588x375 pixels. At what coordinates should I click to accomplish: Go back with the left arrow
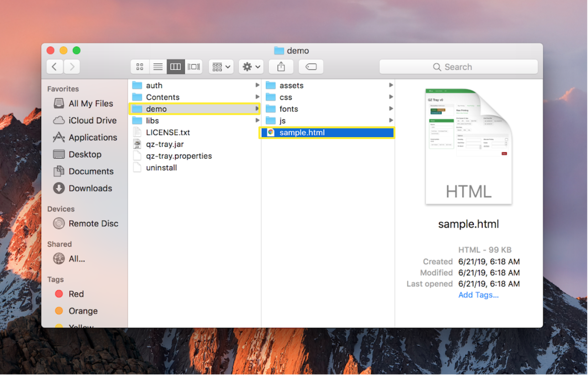click(x=54, y=67)
